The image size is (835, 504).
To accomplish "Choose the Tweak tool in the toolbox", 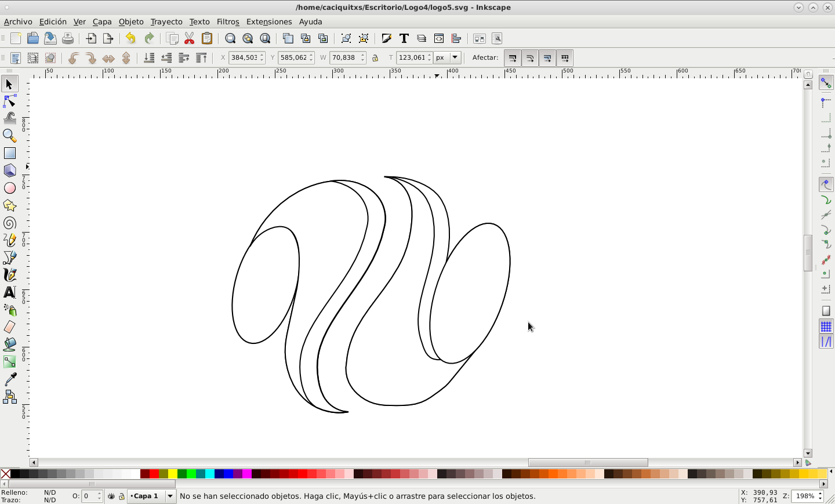I will pos(10,119).
